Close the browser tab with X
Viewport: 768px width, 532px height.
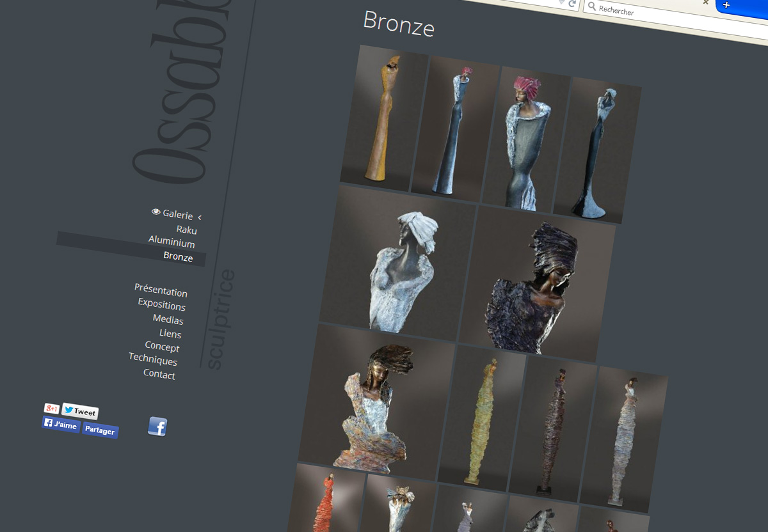click(705, 2)
